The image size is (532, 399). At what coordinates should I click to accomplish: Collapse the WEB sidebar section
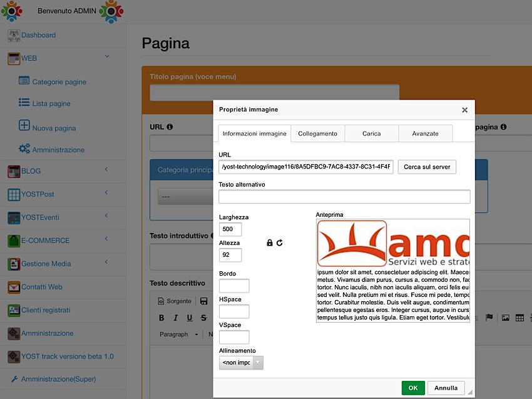106,58
